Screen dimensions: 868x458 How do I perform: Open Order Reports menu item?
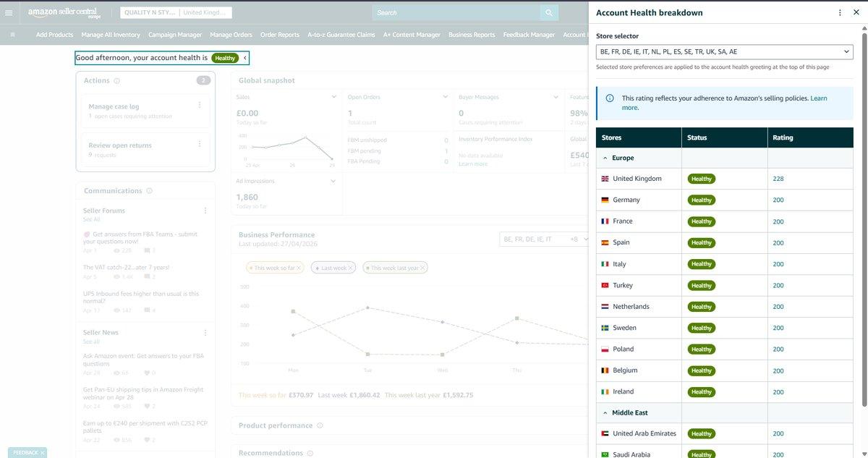coord(280,35)
